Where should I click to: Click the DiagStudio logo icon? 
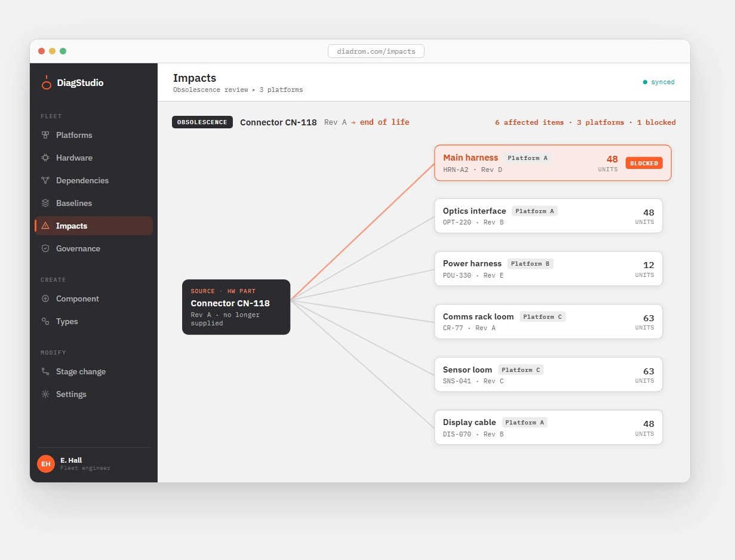pyautogui.click(x=46, y=83)
